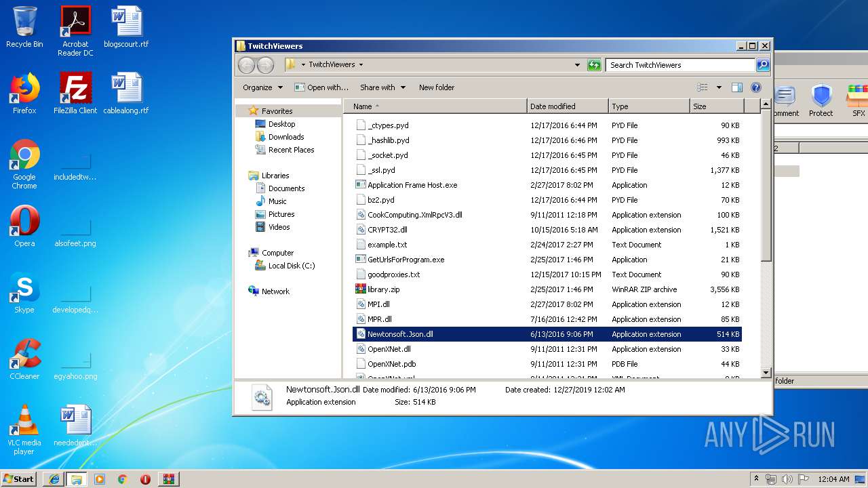Screen dimensions: 868x488
Task: Select GetUrlsForProgram.exe file
Action: pos(548,260)
